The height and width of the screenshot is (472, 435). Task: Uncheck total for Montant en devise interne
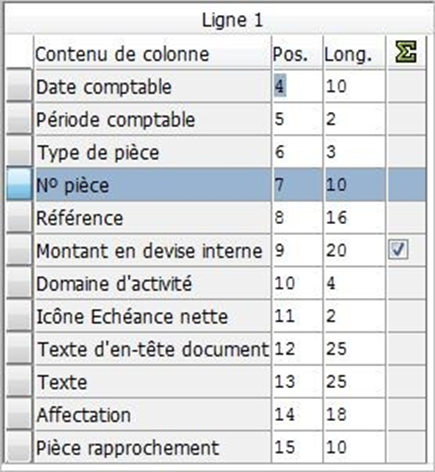pyautogui.click(x=398, y=250)
